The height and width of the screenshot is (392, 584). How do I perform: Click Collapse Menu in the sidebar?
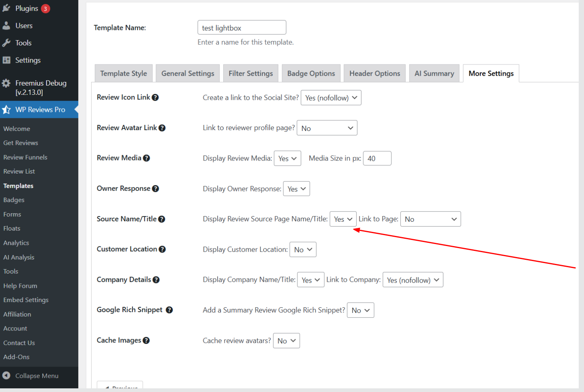click(x=36, y=376)
